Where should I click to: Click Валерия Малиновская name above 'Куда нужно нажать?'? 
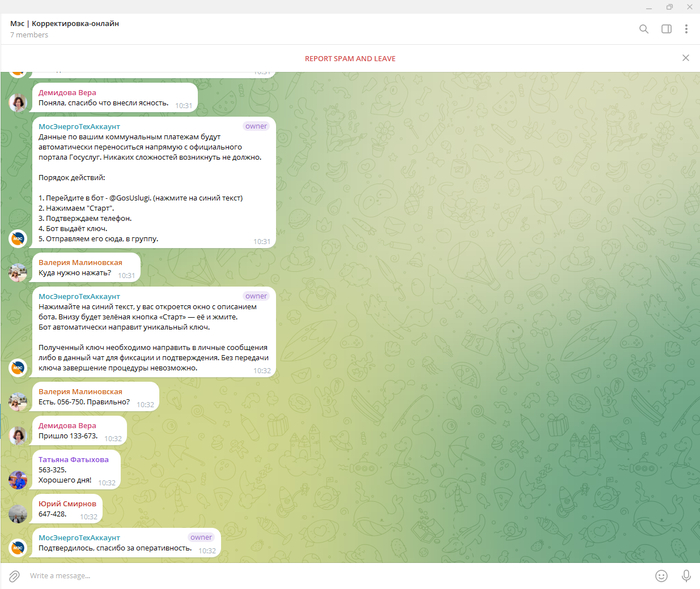point(80,263)
